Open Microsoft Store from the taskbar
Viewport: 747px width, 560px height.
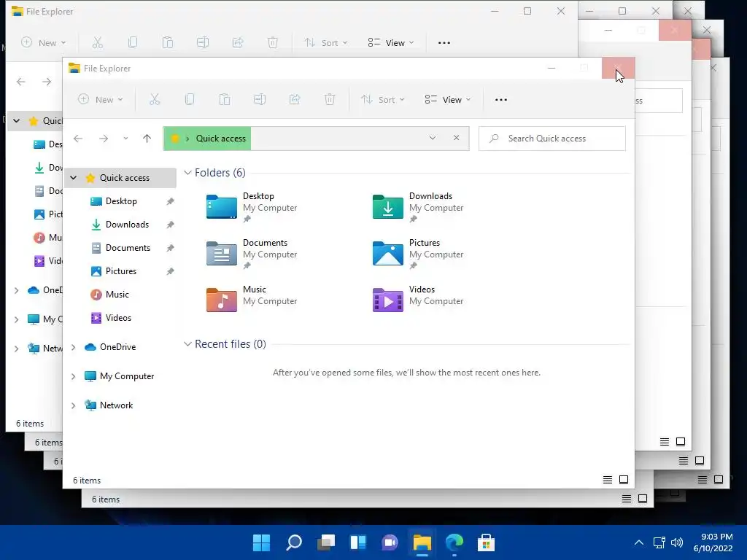[x=486, y=542]
